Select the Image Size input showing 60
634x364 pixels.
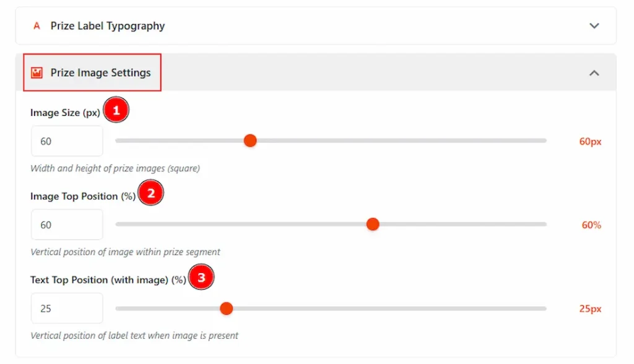[66, 141]
